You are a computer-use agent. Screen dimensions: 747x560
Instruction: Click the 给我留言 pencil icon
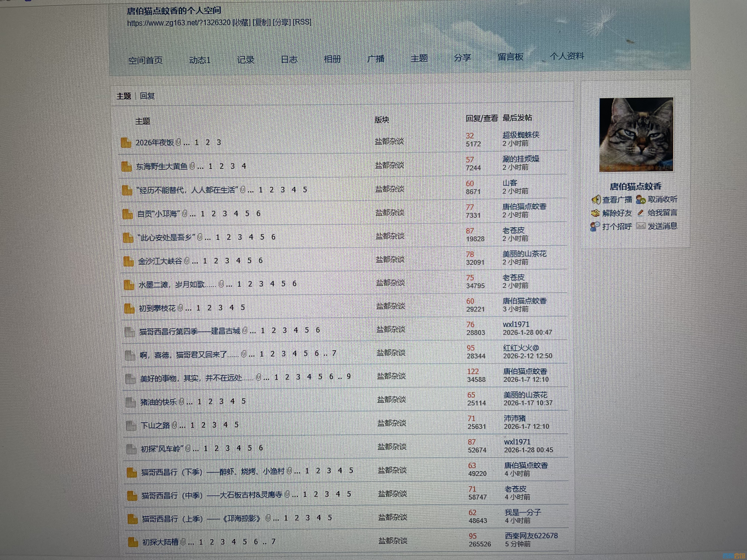(x=640, y=213)
